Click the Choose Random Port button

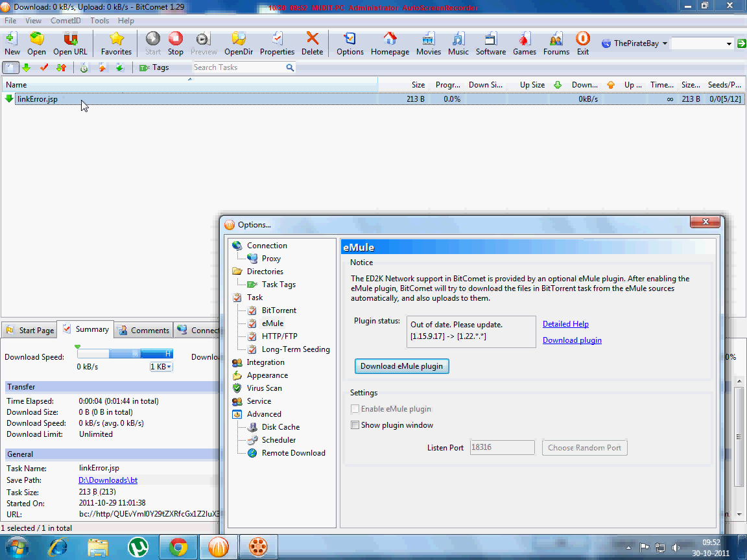coord(584,448)
